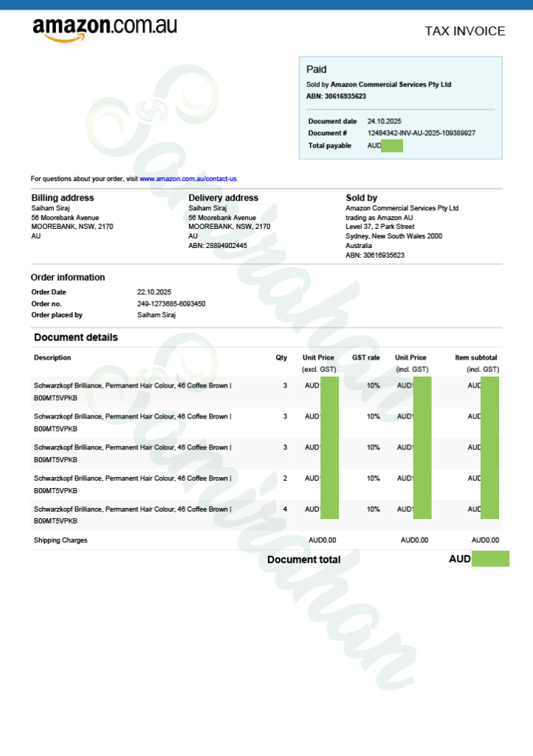Click the Document total label
533x756 pixels.
pos(303,560)
